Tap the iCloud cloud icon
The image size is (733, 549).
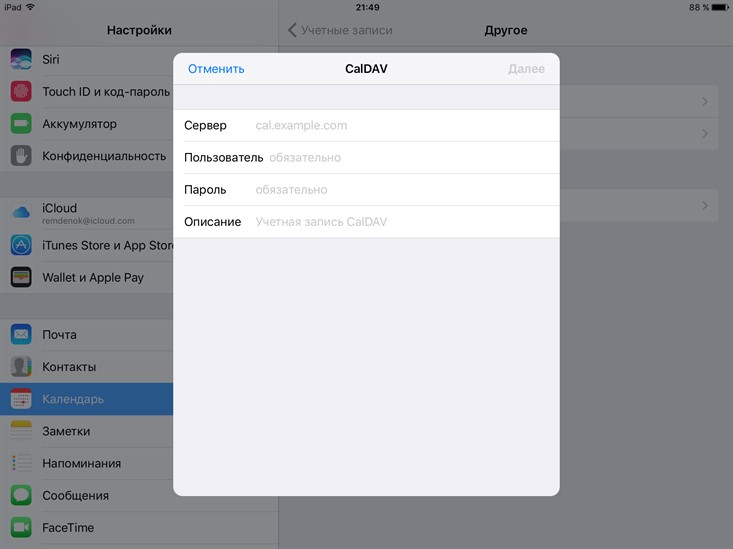[x=21, y=213]
